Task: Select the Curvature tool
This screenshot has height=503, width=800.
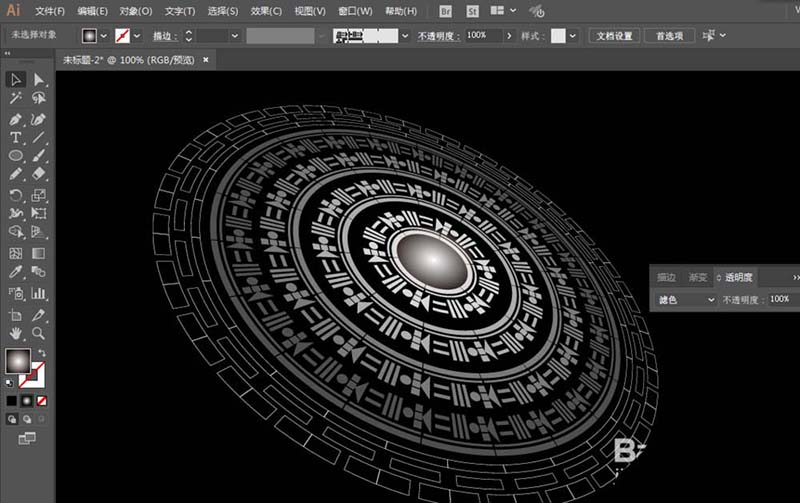Action: click(39, 119)
